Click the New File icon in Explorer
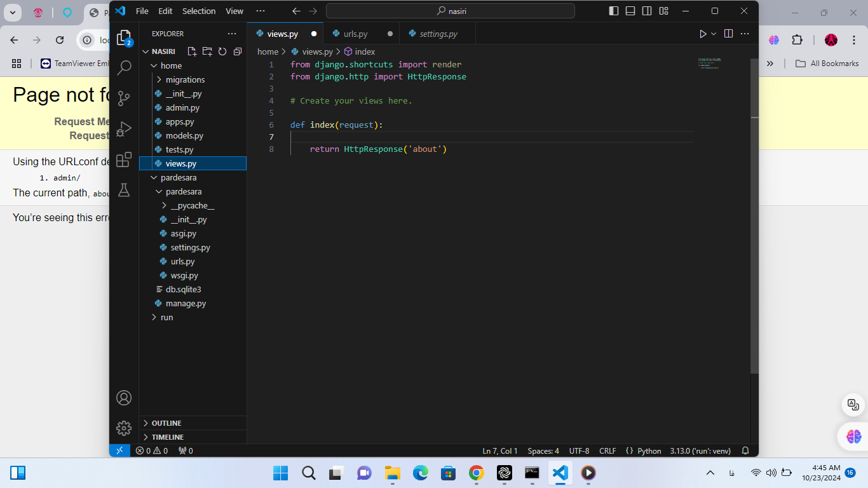The image size is (868, 488). (192, 51)
